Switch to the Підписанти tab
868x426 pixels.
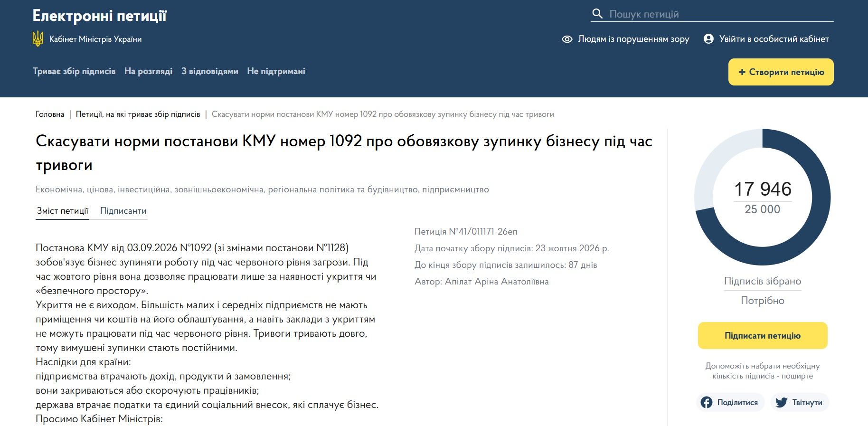(123, 211)
